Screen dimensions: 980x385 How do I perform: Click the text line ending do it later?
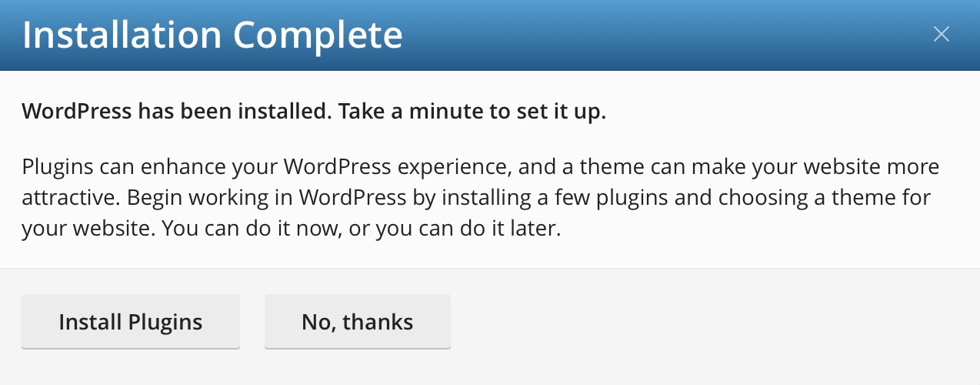click(x=288, y=229)
